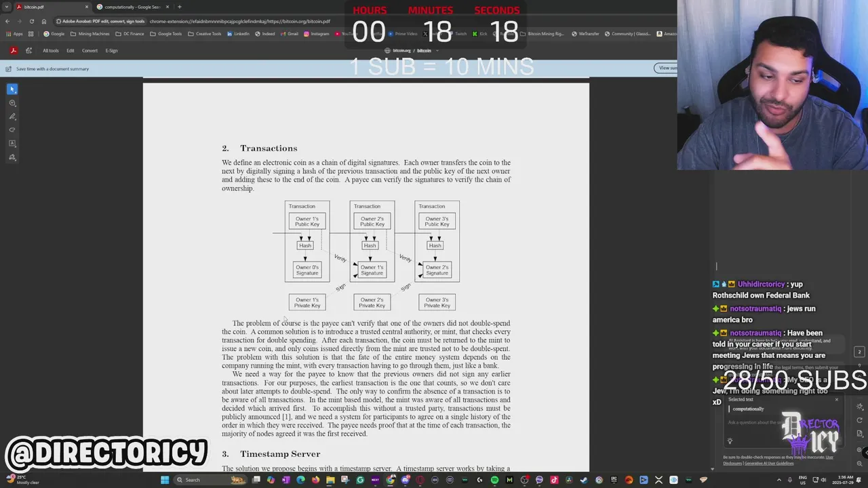Select the freehand draw loop tool
868x488 pixels.
coord(12,130)
